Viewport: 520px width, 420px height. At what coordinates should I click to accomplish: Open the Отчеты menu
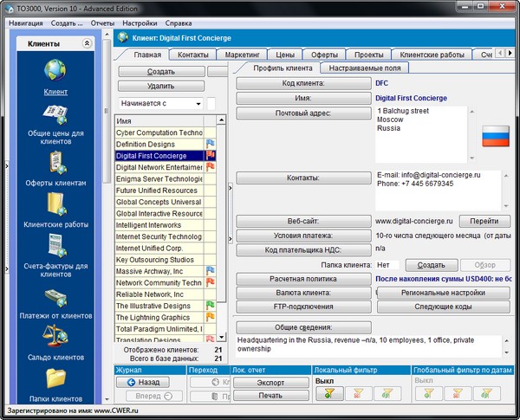102,23
